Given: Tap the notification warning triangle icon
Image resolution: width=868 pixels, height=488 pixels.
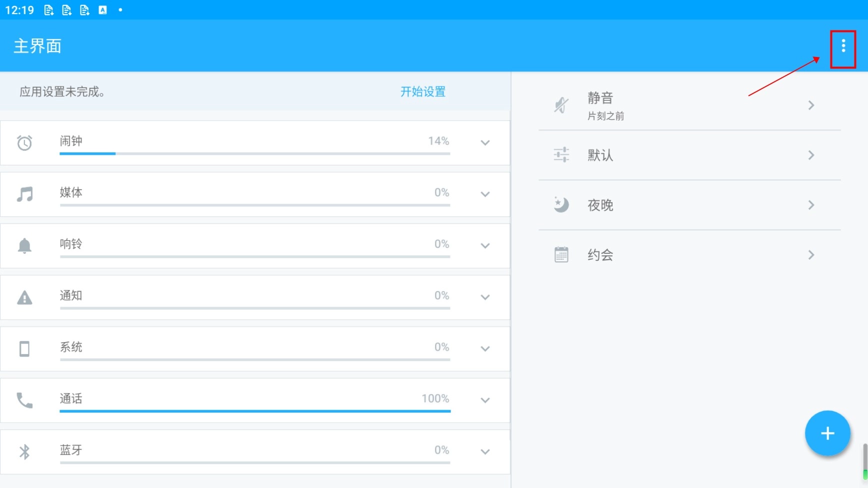Looking at the screenshot, I should click(24, 298).
